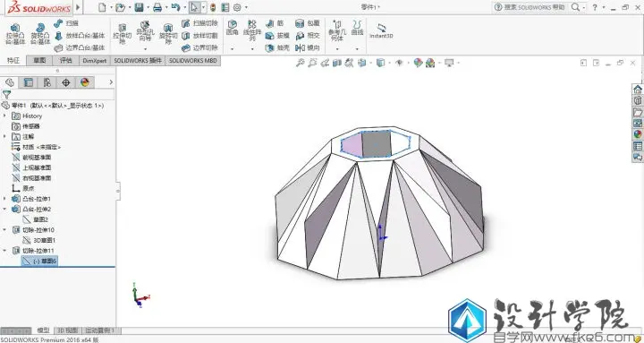Open the Appearances color wheel side tab

pyautogui.click(x=638, y=134)
